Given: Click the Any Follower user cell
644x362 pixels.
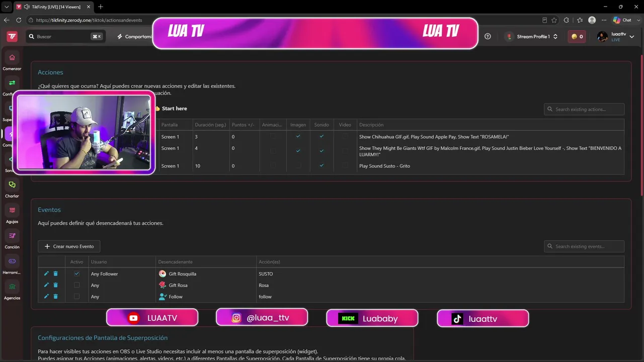Looking at the screenshot, I should point(104,274).
